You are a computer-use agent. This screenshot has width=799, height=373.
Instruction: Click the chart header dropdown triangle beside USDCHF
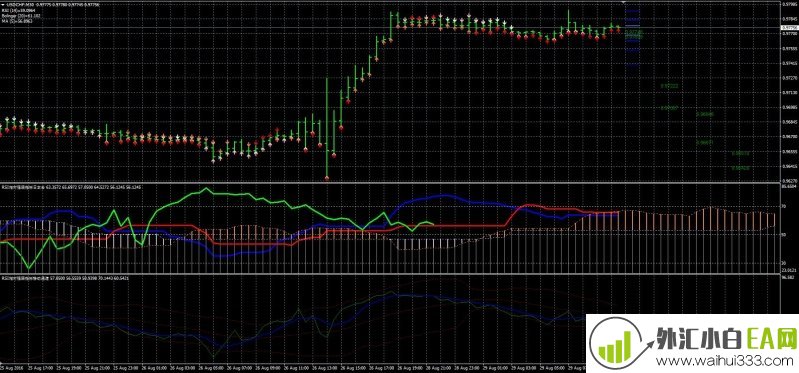[x=2, y=5]
